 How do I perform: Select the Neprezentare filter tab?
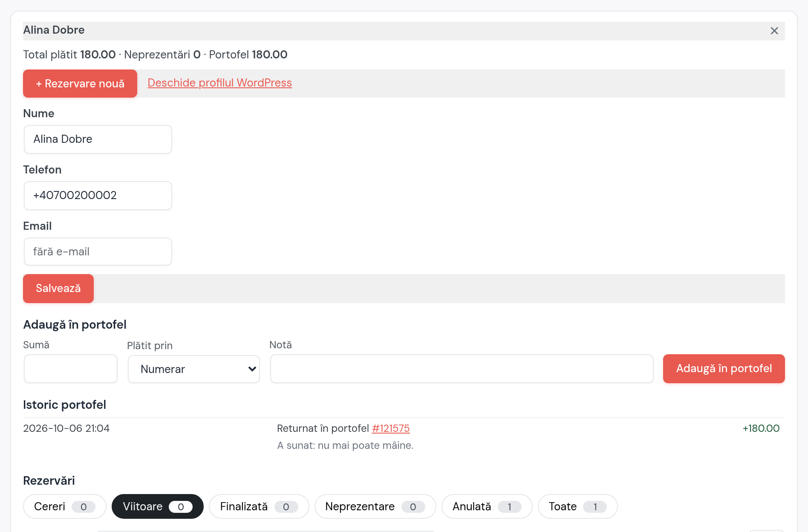(375, 506)
